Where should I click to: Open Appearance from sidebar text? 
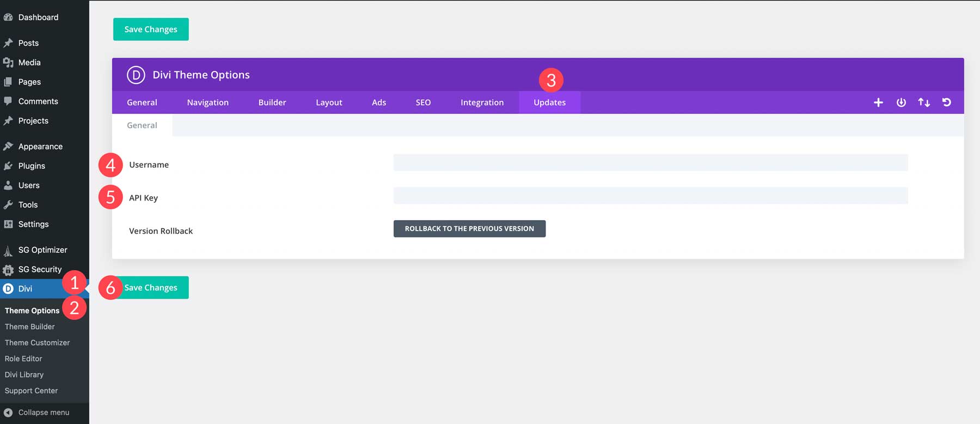[x=40, y=147]
